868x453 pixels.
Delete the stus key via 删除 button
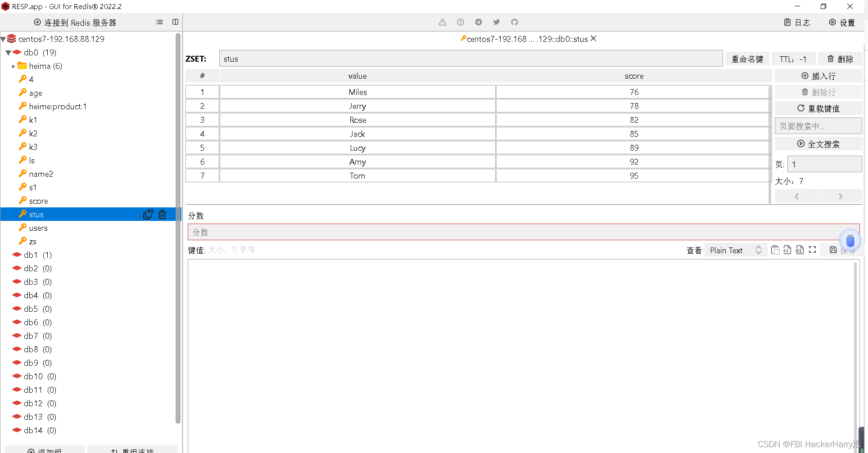[x=840, y=59]
